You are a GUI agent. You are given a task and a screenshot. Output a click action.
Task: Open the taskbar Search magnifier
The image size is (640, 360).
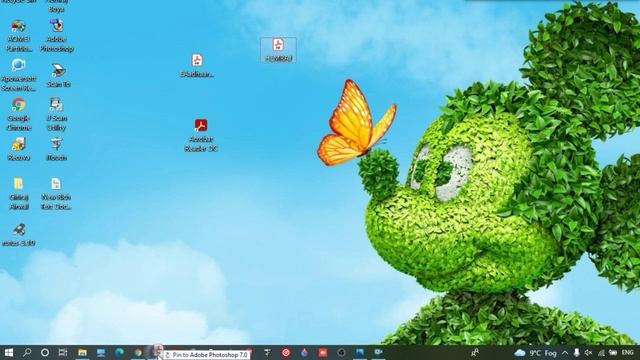(x=27, y=352)
